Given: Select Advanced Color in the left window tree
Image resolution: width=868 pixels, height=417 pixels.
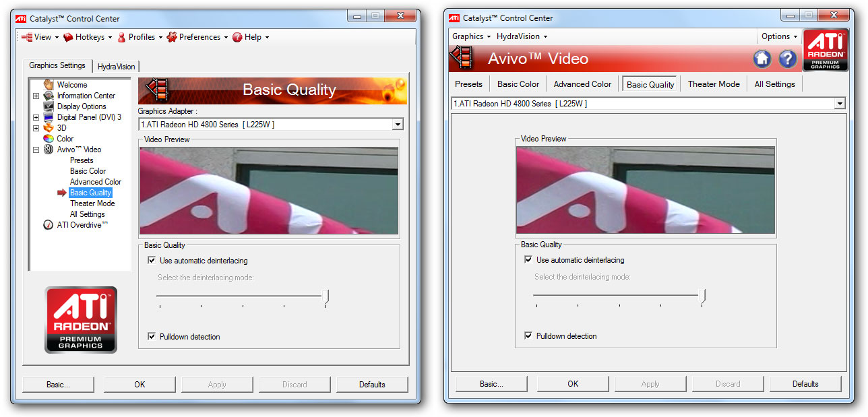Looking at the screenshot, I should [x=96, y=182].
